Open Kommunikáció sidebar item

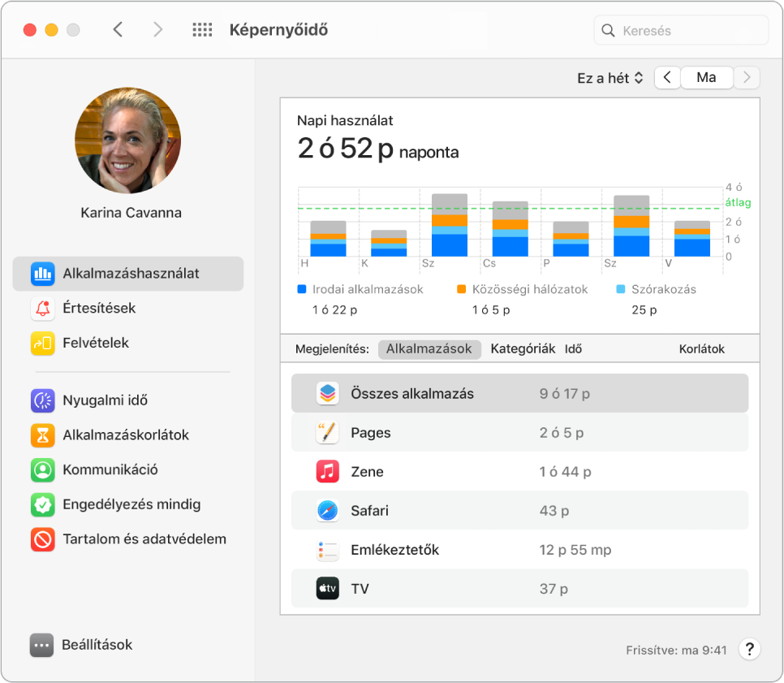(128, 470)
